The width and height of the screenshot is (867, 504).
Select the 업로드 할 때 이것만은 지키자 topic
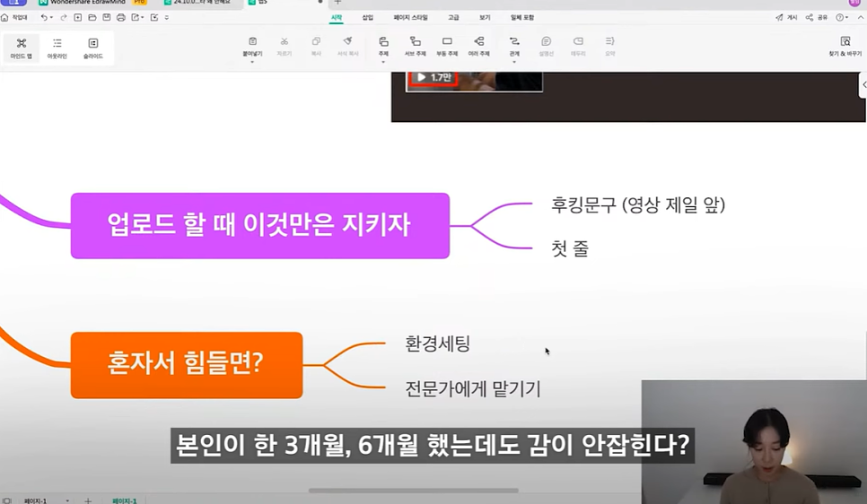260,225
